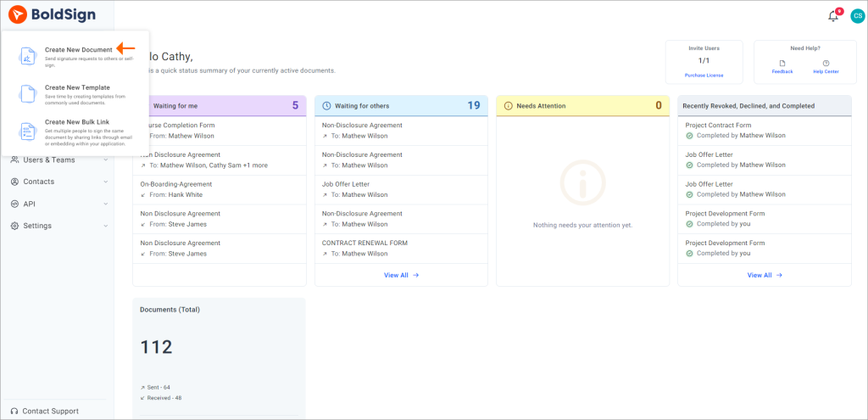Click the Purchase License link

pos(704,76)
